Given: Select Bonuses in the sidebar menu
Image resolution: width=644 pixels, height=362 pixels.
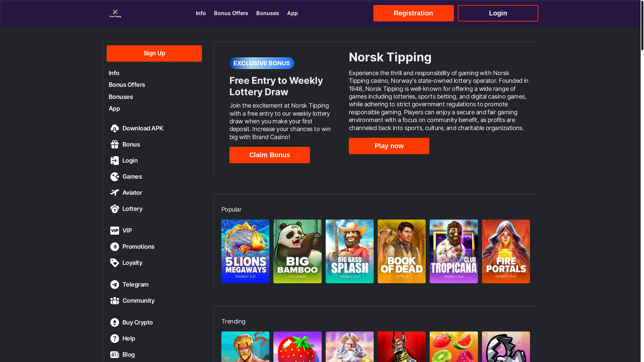Looking at the screenshot, I should pos(121,97).
